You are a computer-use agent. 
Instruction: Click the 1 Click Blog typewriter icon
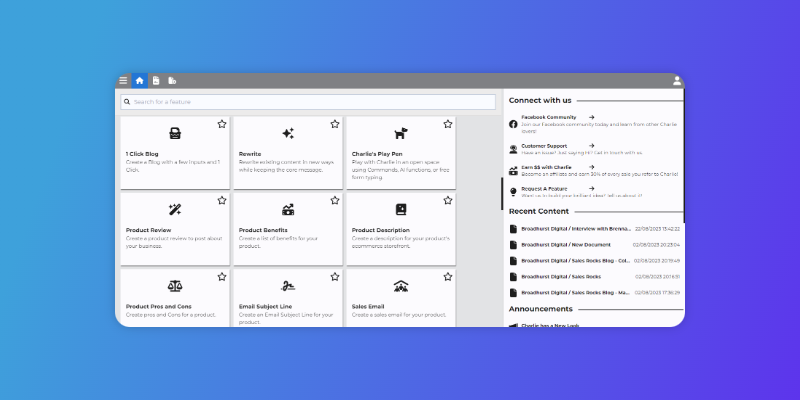coord(175,134)
